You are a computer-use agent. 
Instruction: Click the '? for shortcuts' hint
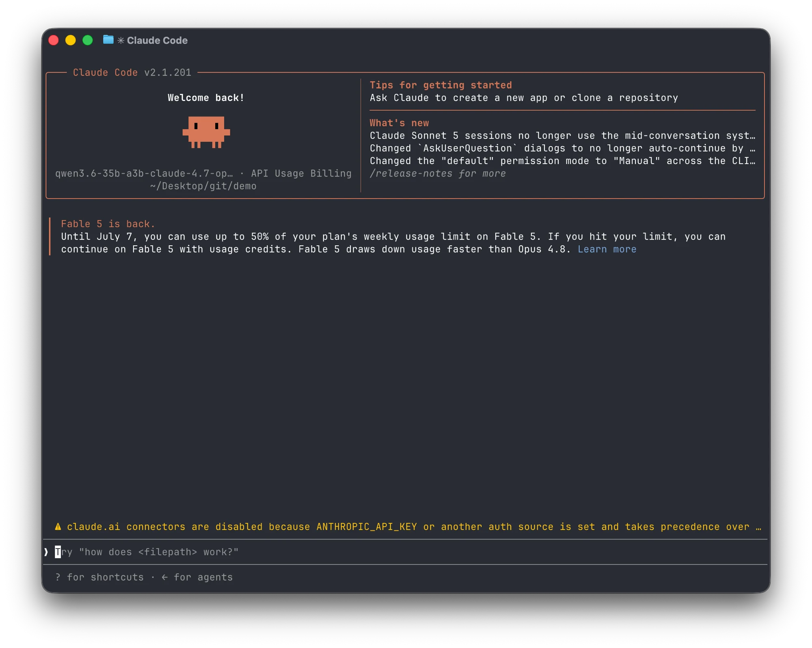[99, 577]
